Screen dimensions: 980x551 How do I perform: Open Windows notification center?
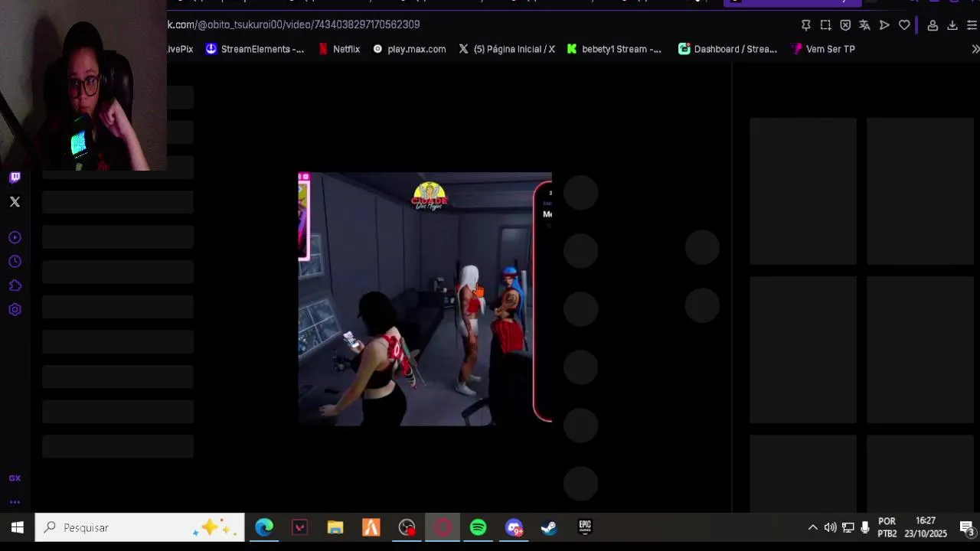966,527
